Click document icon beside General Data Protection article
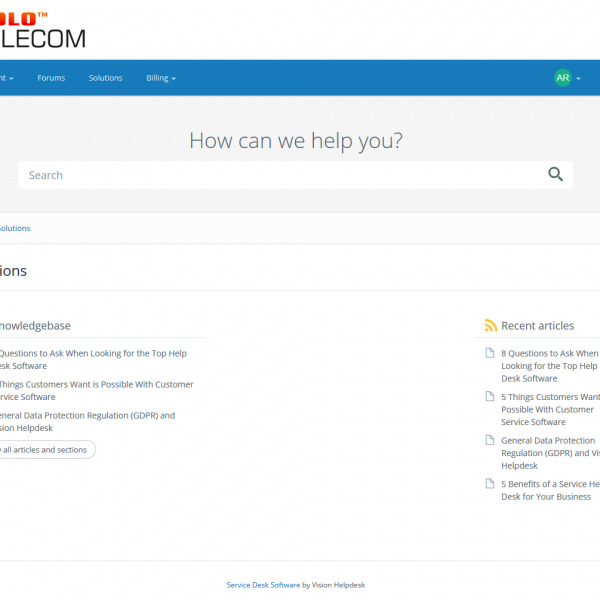Image resolution: width=600 pixels, height=600 pixels. [x=490, y=440]
